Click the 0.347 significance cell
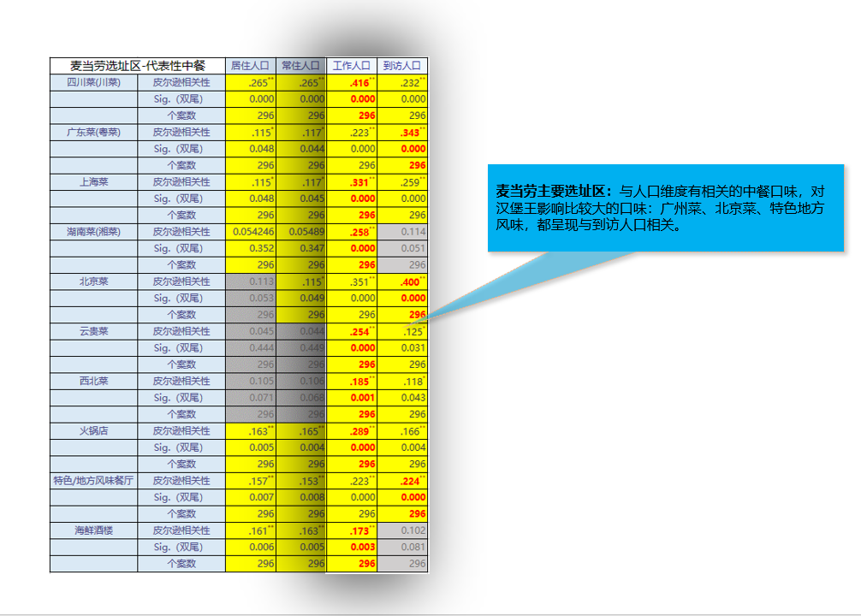861x616 pixels. tap(301, 248)
